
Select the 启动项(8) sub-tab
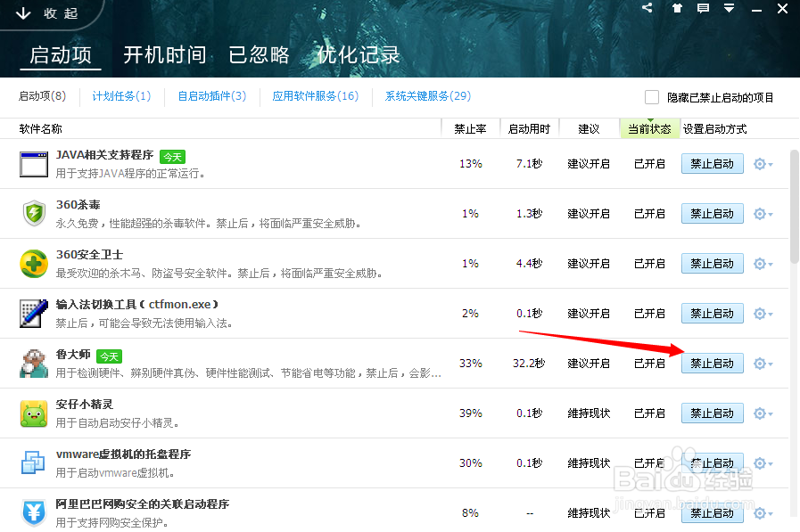[x=42, y=96]
